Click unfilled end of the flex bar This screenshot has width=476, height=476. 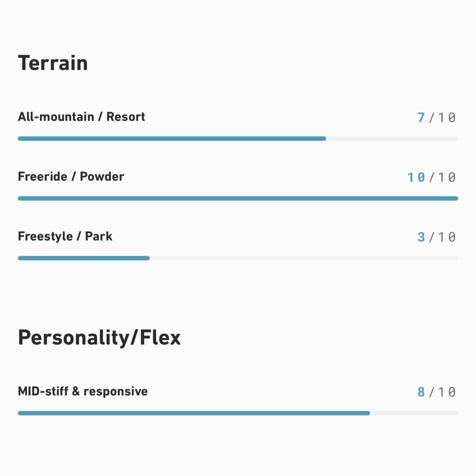point(414,413)
